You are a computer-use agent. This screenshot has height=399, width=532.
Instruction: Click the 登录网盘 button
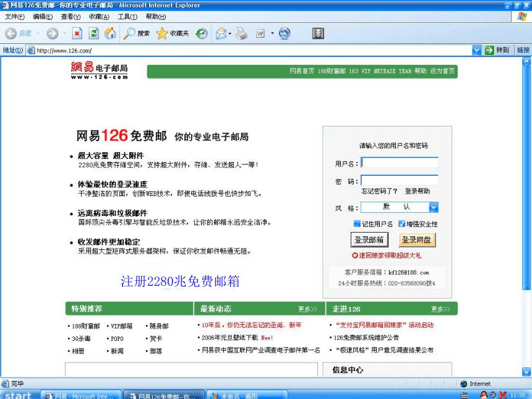[x=417, y=239]
